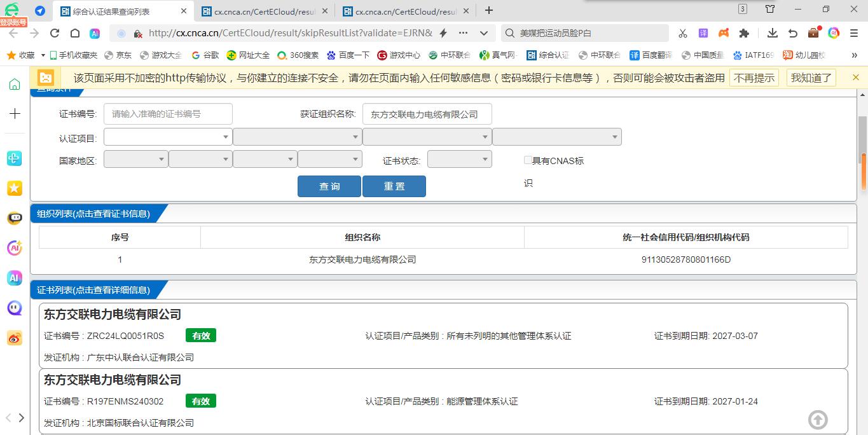Reload the page with the refresh icon
The width and height of the screenshot is (868, 435).
(x=55, y=33)
